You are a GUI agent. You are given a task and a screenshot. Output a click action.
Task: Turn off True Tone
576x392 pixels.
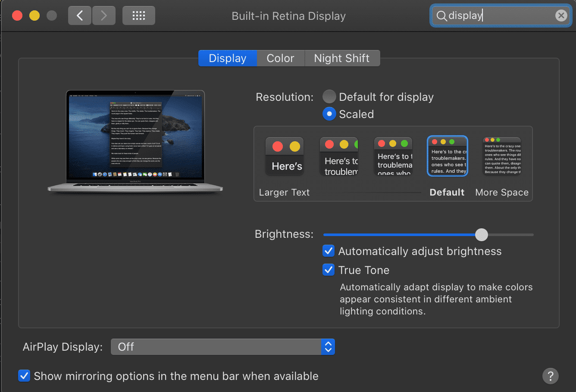[x=328, y=270]
